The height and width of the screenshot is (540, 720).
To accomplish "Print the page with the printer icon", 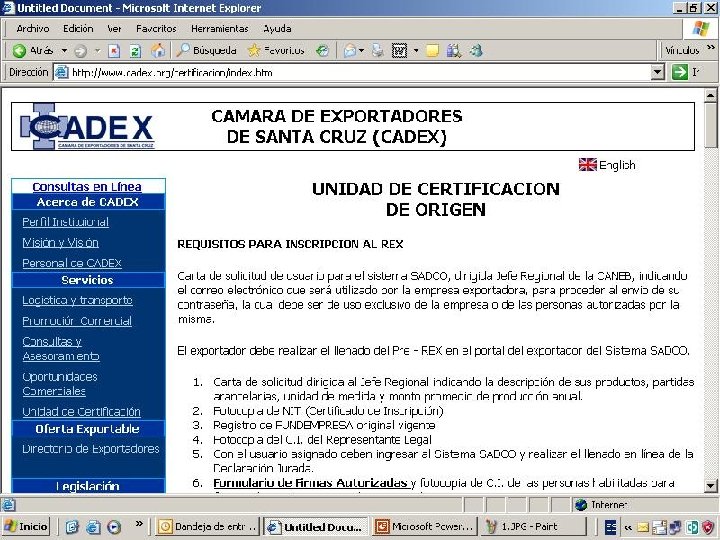I will point(377,51).
